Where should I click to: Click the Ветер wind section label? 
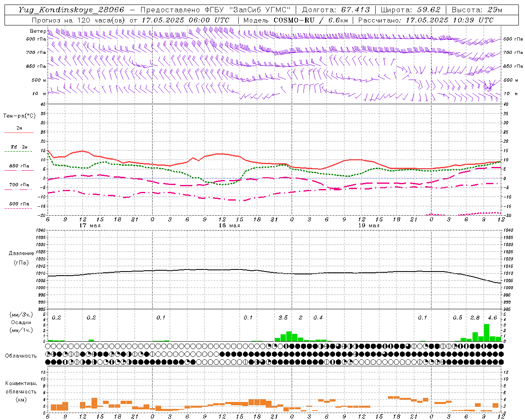pos(38,31)
